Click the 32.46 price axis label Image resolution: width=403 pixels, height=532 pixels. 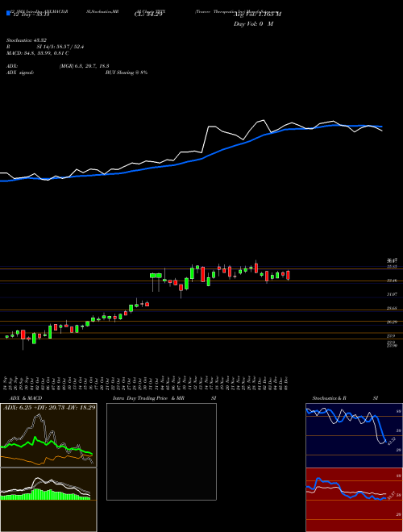tap(393, 281)
